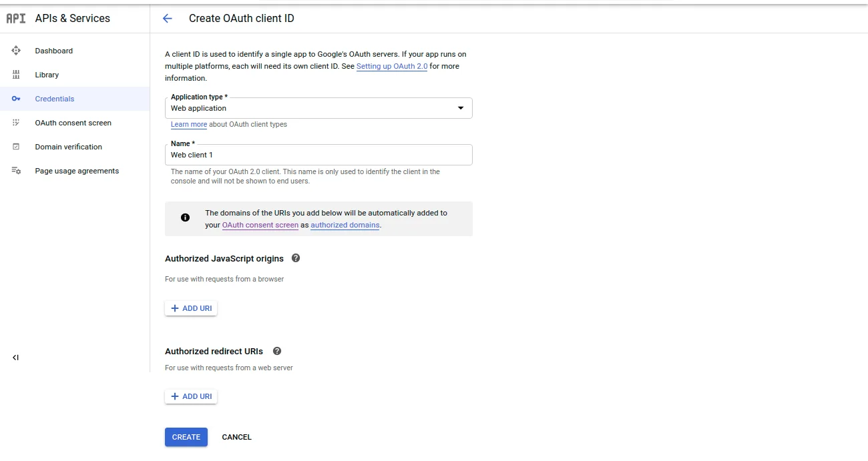Viewport: 868px width, 461px height.
Task: Click the CANCEL button
Action: [237, 437]
